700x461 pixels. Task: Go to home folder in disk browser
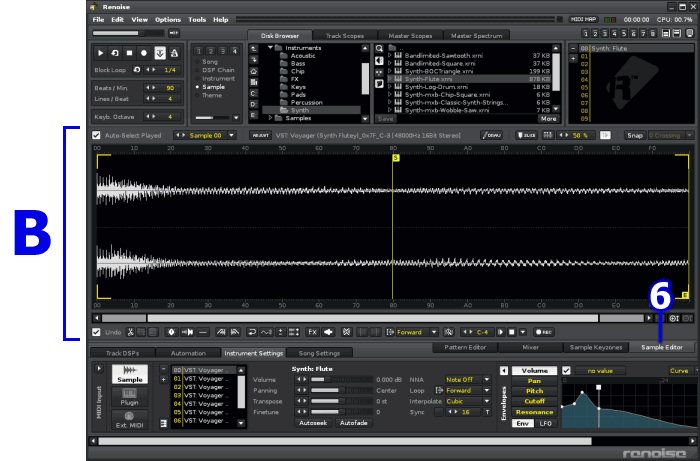pyautogui.click(x=254, y=71)
